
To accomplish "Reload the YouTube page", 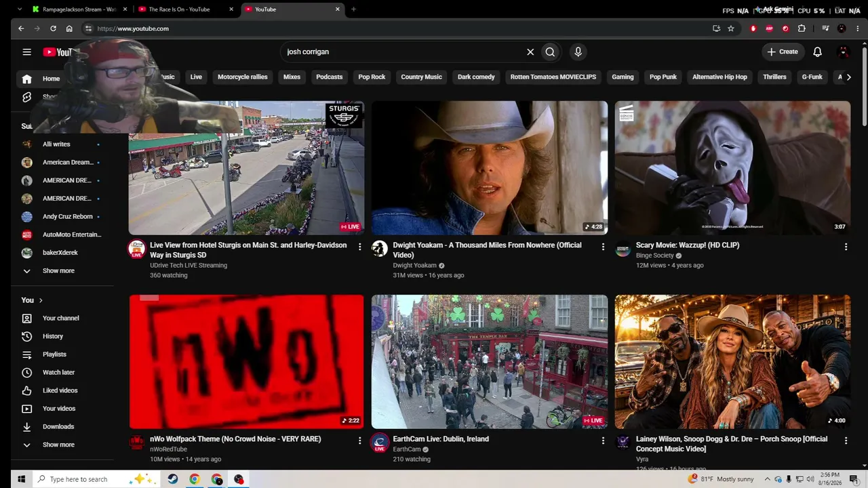I will (53, 28).
